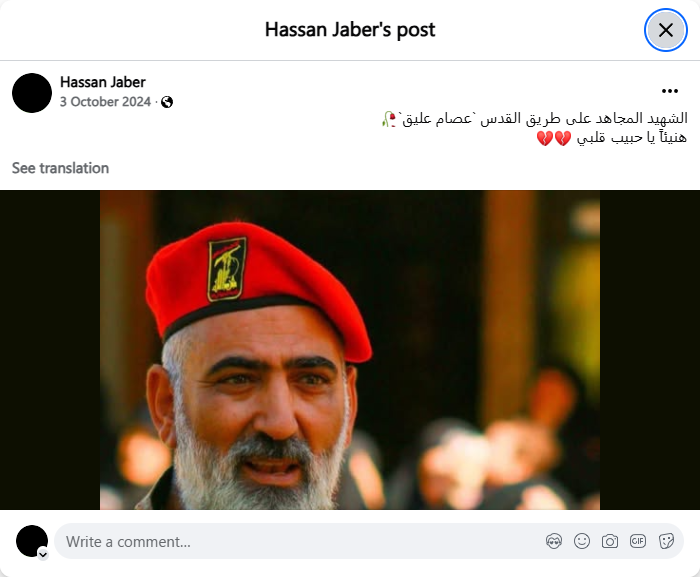Click the public audience globe icon
The image size is (700, 577).
click(167, 102)
